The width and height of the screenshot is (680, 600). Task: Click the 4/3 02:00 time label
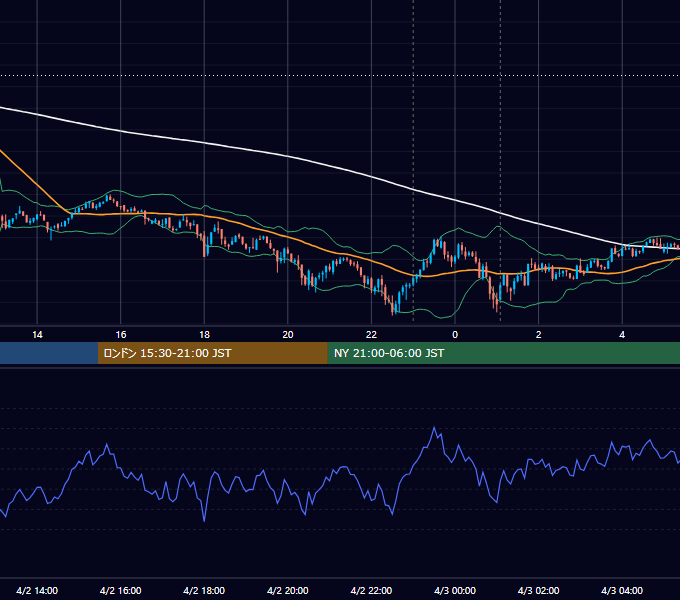click(x=538, y=590)
